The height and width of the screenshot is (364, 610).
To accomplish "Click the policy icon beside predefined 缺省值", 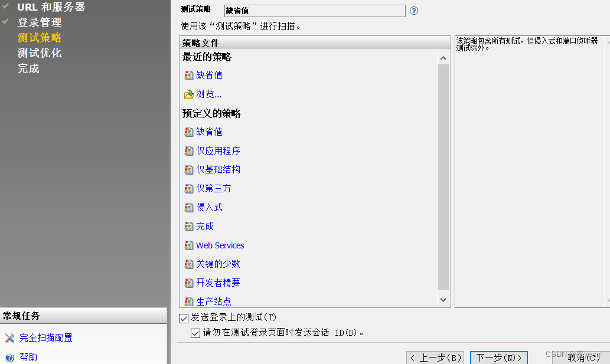I will coord(189,132).
